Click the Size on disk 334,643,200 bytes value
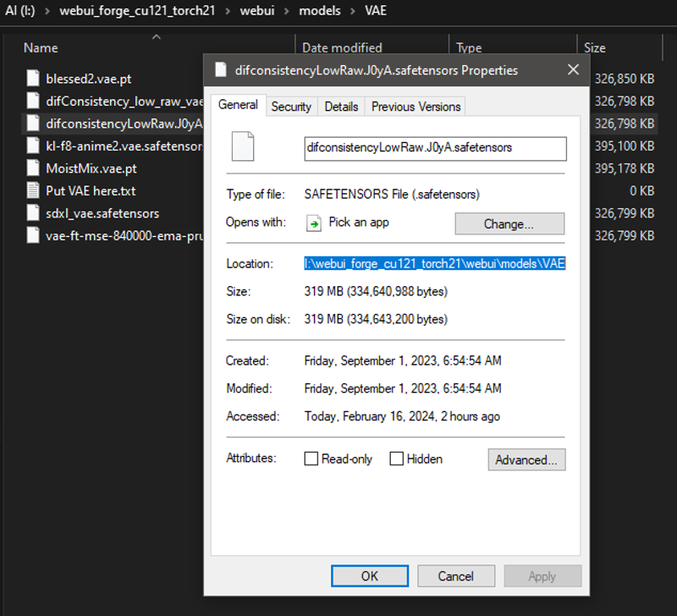This screenshot has width=677, height=616. [x=376, y=319]
